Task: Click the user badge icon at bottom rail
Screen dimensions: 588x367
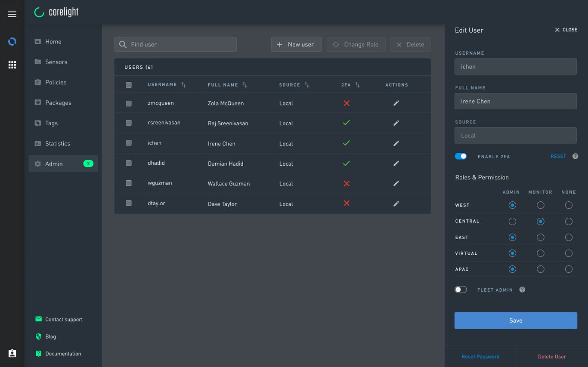Action: coord(12,353)
